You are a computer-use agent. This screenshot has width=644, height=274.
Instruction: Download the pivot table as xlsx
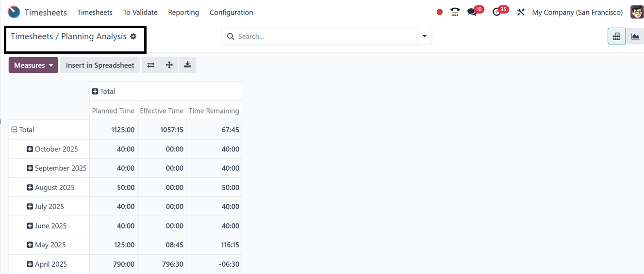pos(187,65)
